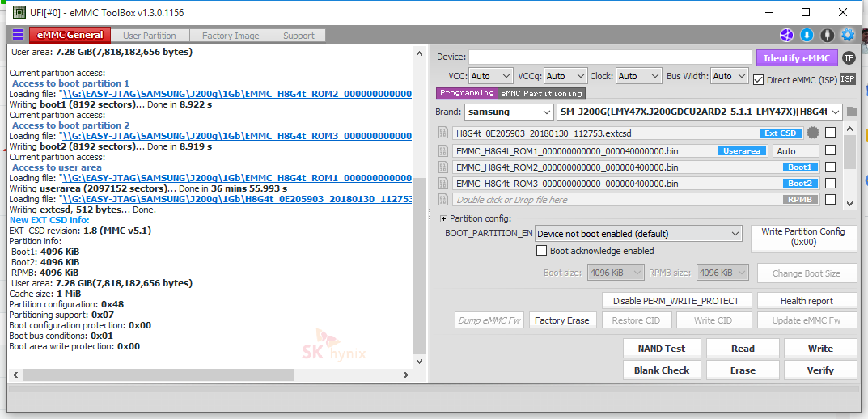Click the ISP pinout badge icon
This screenshot has width=868, height=419.
pos(848,79)
